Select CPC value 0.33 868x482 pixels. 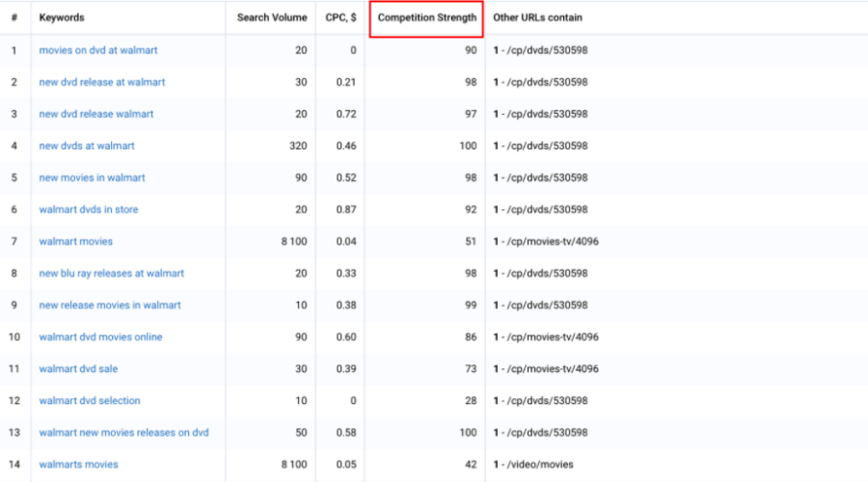coord(346,274)
